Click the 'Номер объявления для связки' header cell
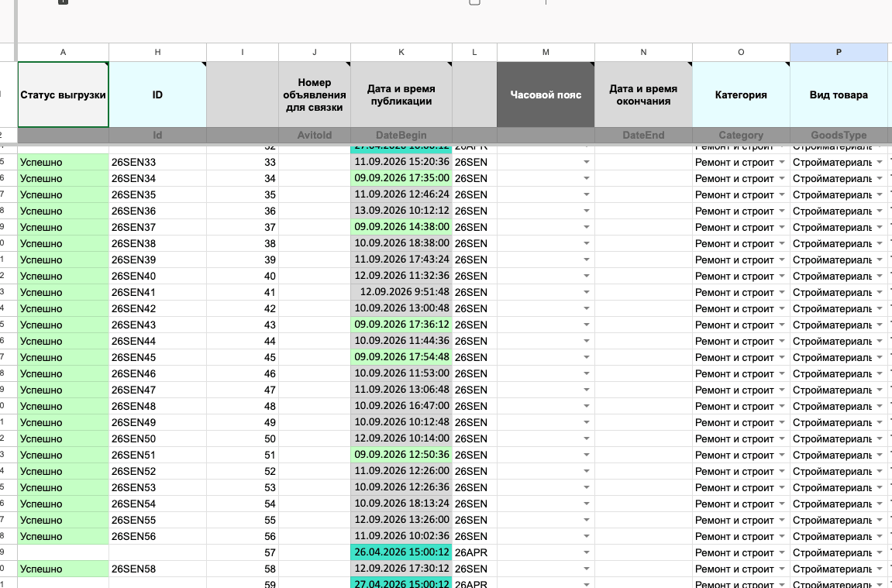This screenshot has width=892, height=588. coord(315,95)
